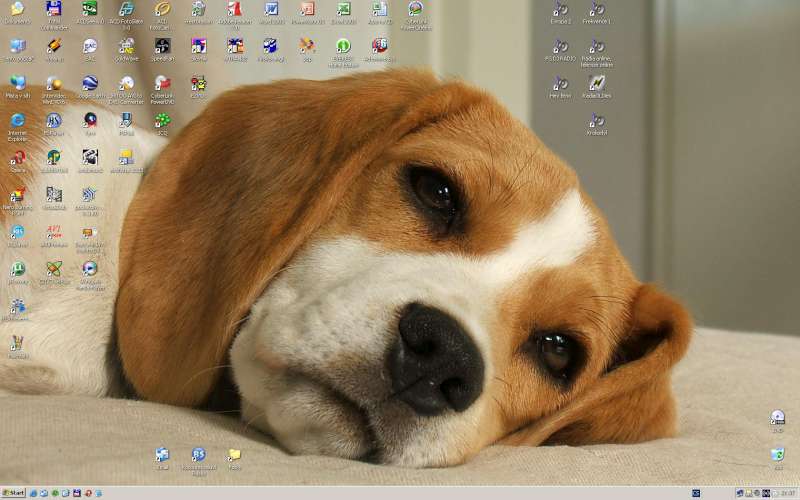Open the CyberLink PowerDVD shortcut
Viewport: 800px width, 500px height.
pos(162,83)
